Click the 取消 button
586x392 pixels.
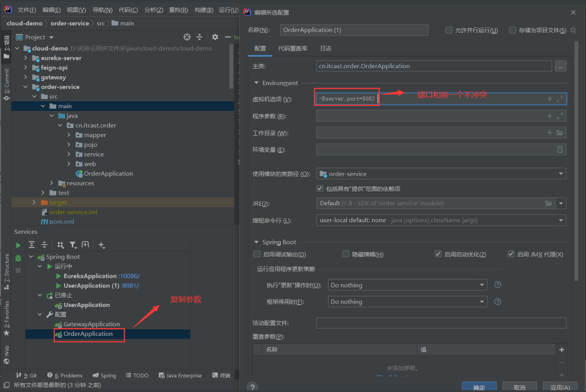(x=519, y=387)
